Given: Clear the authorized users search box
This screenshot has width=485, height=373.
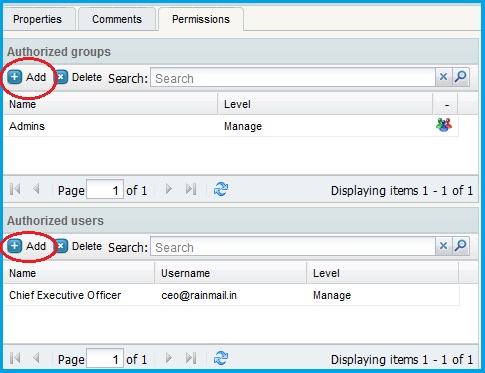Looking at the screenshot, I should click(443, 246).
